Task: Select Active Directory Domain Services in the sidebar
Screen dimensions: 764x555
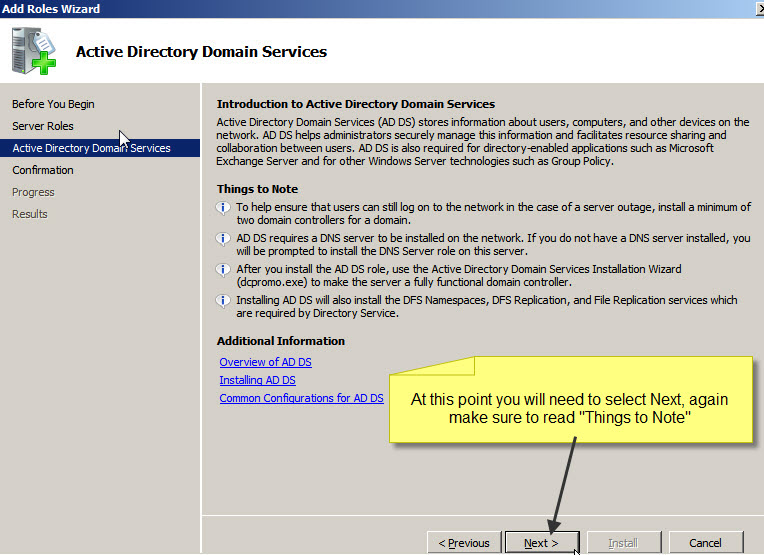Action: pos(91,148)
